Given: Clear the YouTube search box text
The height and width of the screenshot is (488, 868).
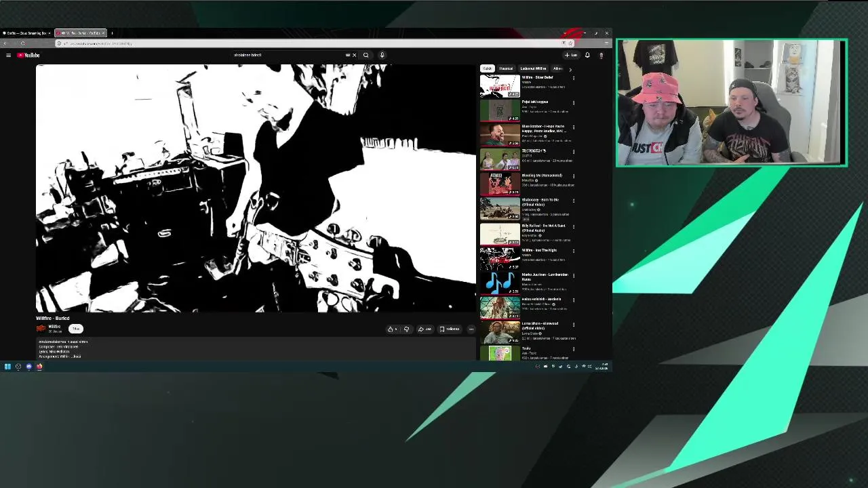Looking at the screenshot, I should point(354,55).
